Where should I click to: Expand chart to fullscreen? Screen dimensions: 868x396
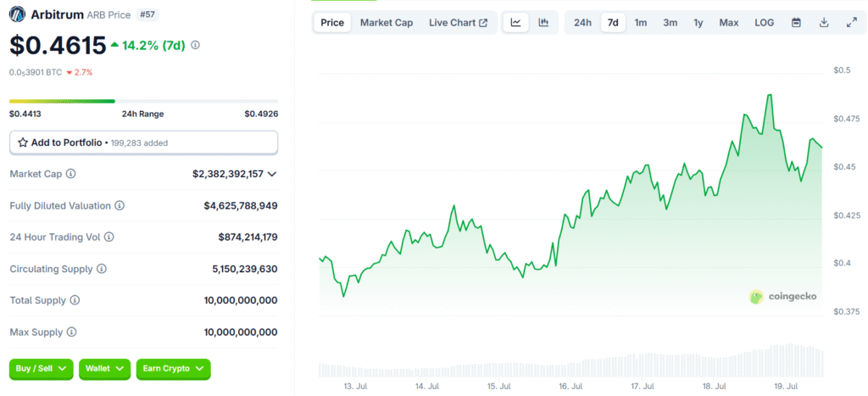click(x=852, y=23)
